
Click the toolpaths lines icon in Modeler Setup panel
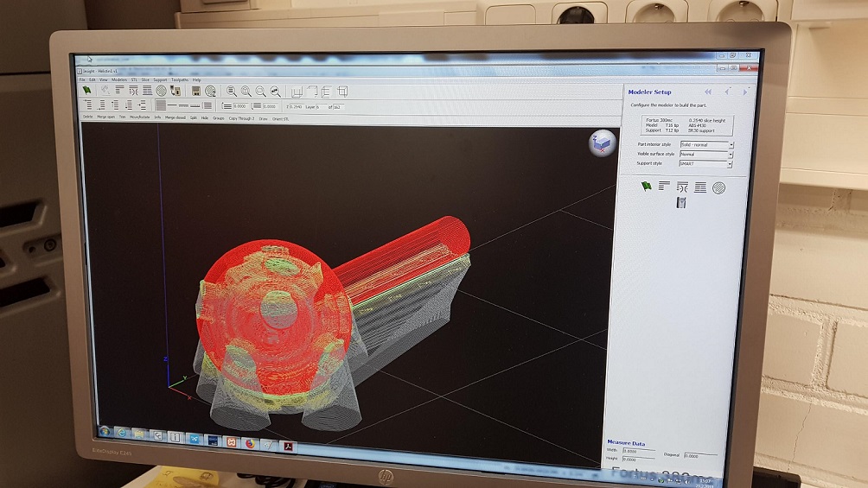click(x=700, y=187)
